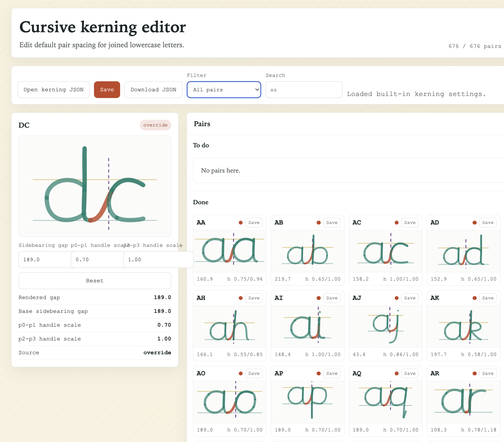Save the AK pair card
This screenshot has height=442, width=504.
pyautogui.click(x=488, y=298)
